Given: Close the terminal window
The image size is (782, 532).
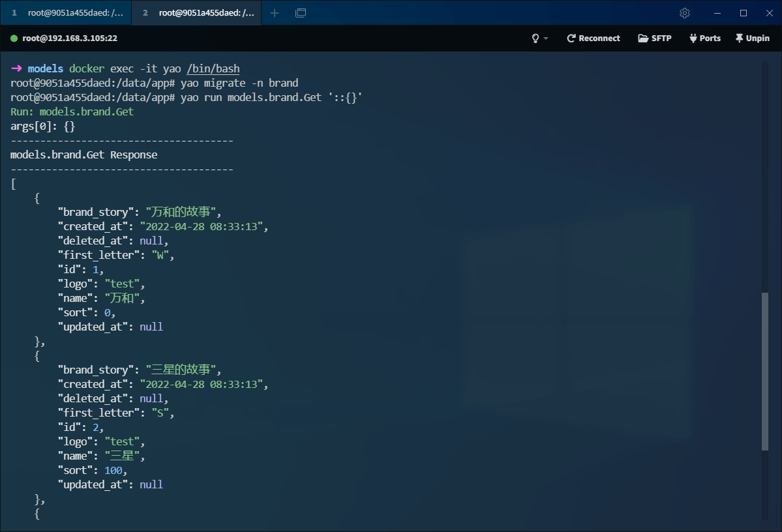Looking at the screenshot, I should 770,13.
